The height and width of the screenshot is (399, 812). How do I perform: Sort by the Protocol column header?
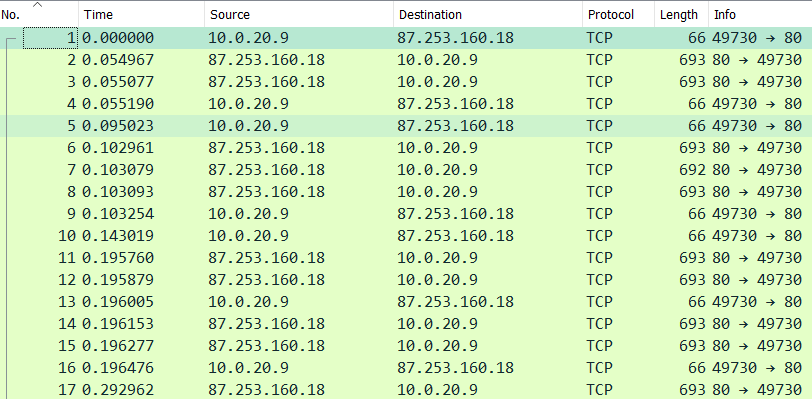(618, 15)
